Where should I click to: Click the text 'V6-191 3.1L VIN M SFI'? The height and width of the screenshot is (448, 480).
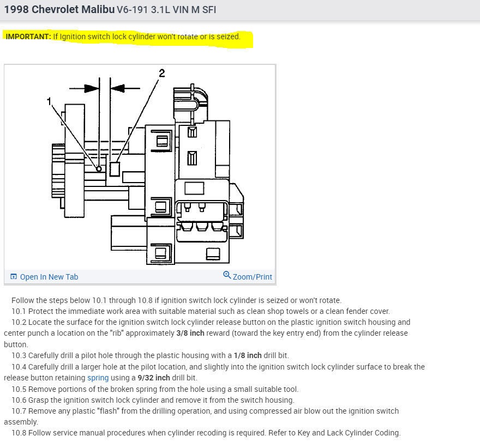click(x=166, y=10)
